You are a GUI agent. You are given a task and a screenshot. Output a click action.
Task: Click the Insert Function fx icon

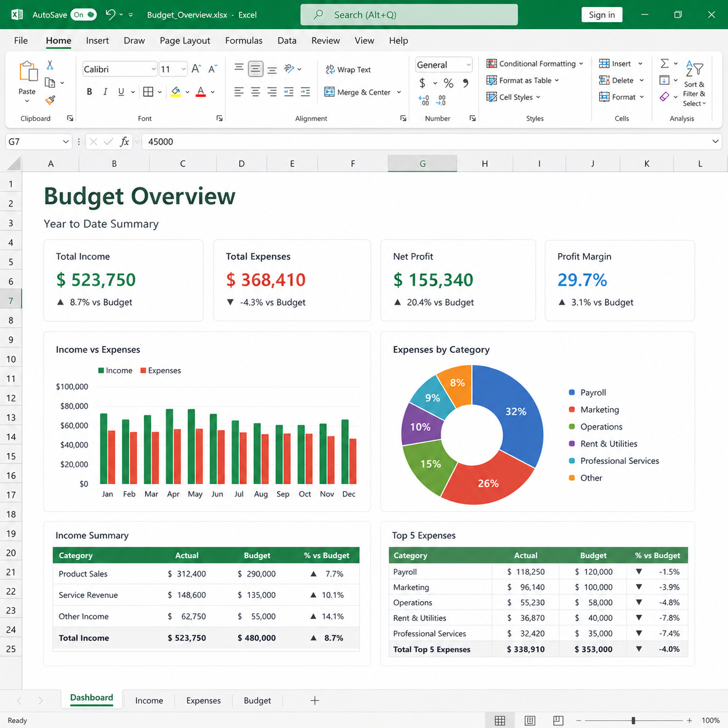(x=124, y=141)
